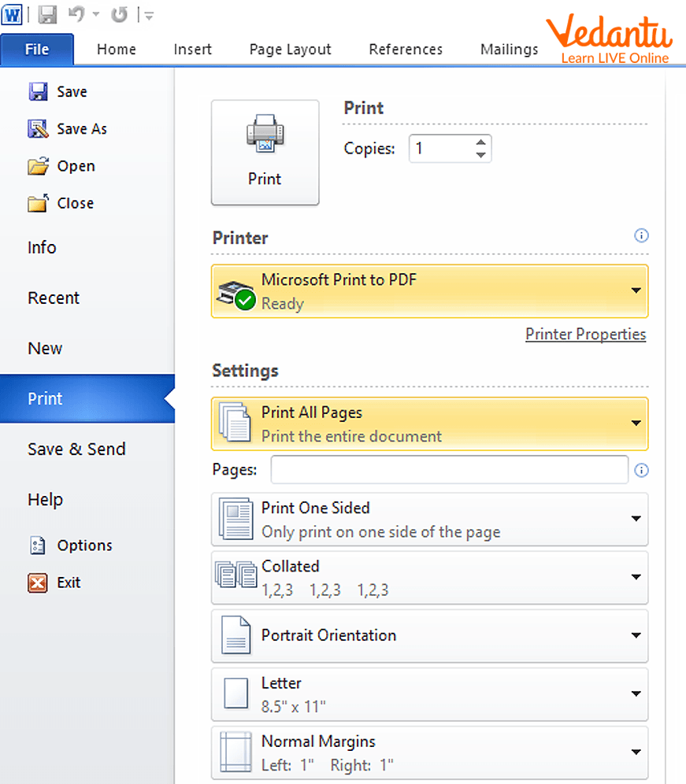Open the Printer Properties link
The width and height of the screenshot is (686, 784).
coord(585,335)
